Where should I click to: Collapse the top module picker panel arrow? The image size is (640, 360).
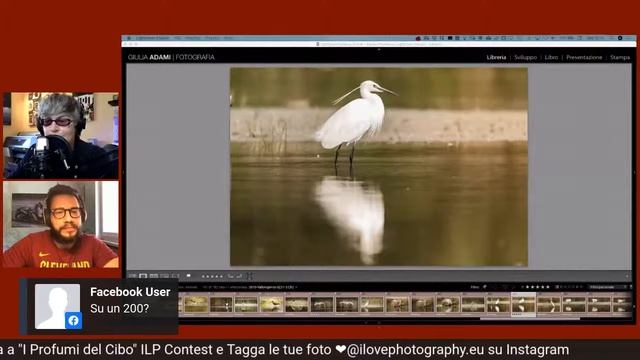379,49
